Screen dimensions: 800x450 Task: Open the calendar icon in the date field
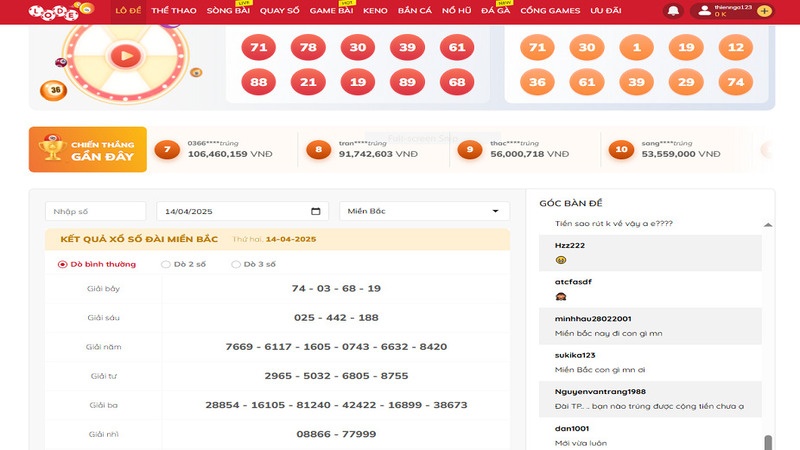pyautogui.click(x=317, y=212)
